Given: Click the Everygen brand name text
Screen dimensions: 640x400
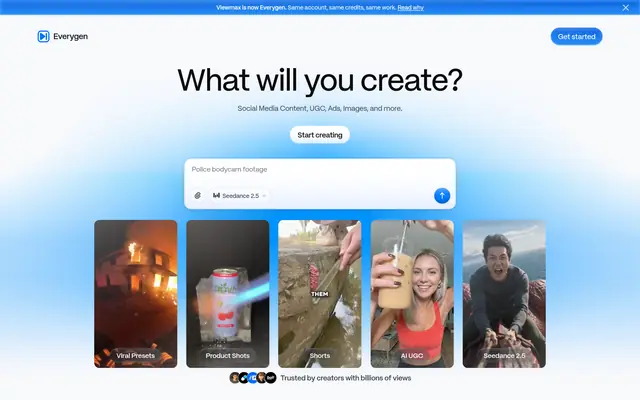Looking at the screenshot, I should click(70, 36).
